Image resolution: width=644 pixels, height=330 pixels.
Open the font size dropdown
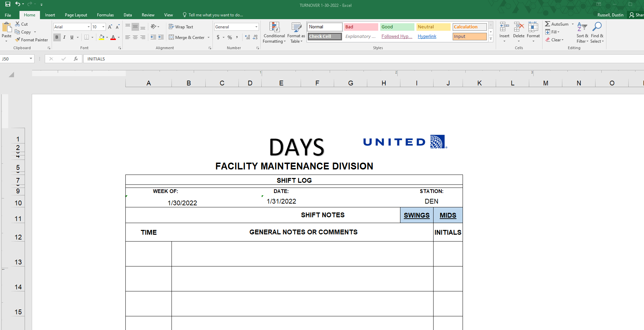tap(103, 27)
